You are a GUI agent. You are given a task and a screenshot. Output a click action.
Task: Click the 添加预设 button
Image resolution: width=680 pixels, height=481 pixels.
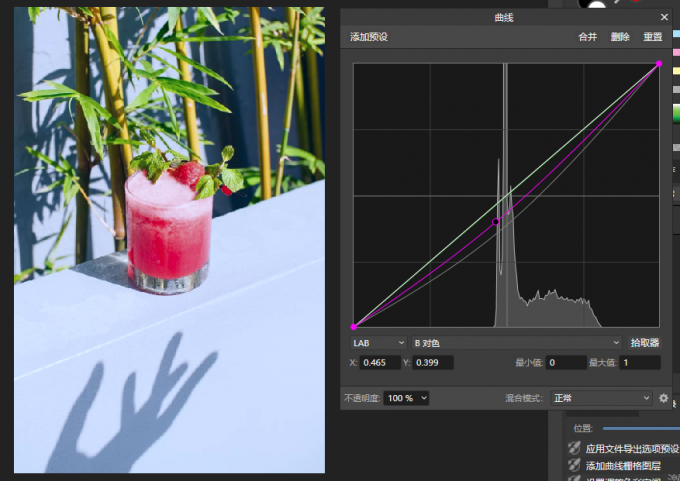[x=369, y=37]
